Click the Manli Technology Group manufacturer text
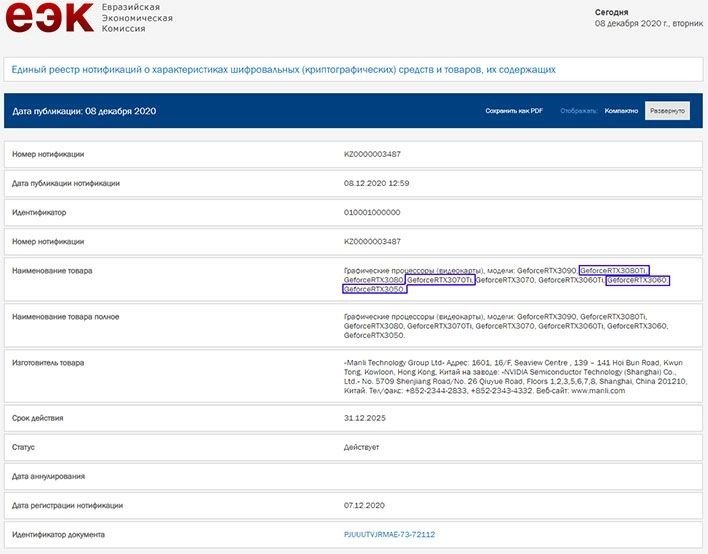 pyautogui.click(x=515, y=377)
